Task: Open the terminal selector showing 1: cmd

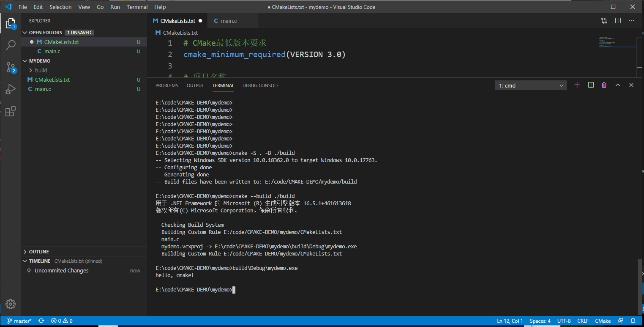Action: 531,85
